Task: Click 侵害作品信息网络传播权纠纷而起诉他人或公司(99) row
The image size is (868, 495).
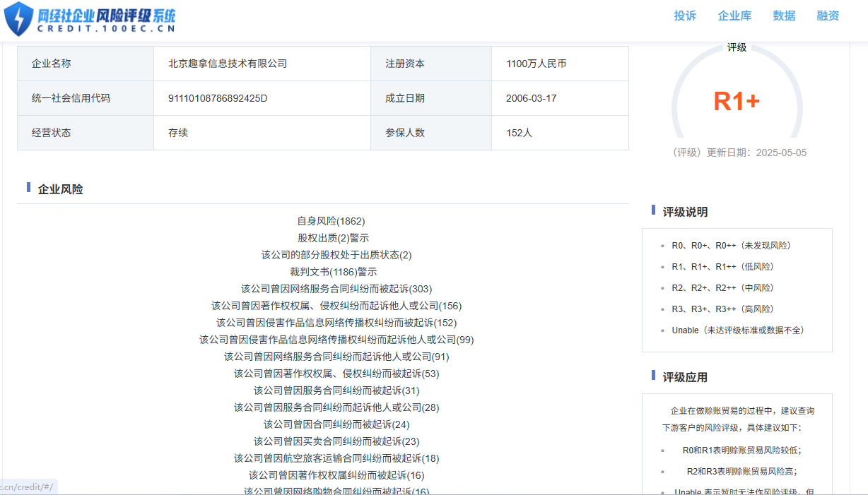Action: 336,340
